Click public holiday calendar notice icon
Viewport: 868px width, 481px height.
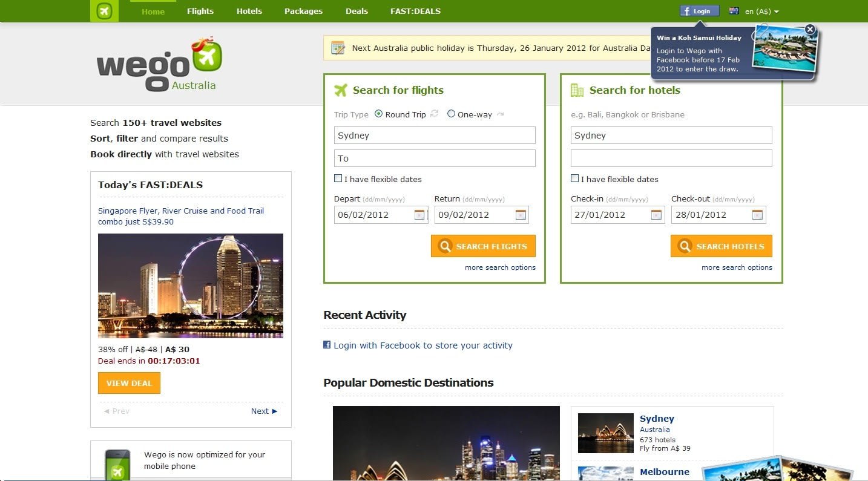(338, 48)
